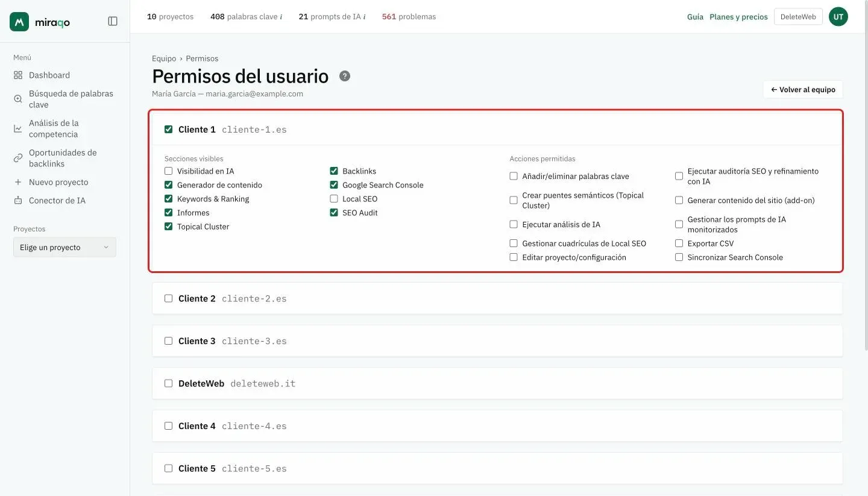
Task: Open Planes y precios link
Action: click(x=738, y=17)
